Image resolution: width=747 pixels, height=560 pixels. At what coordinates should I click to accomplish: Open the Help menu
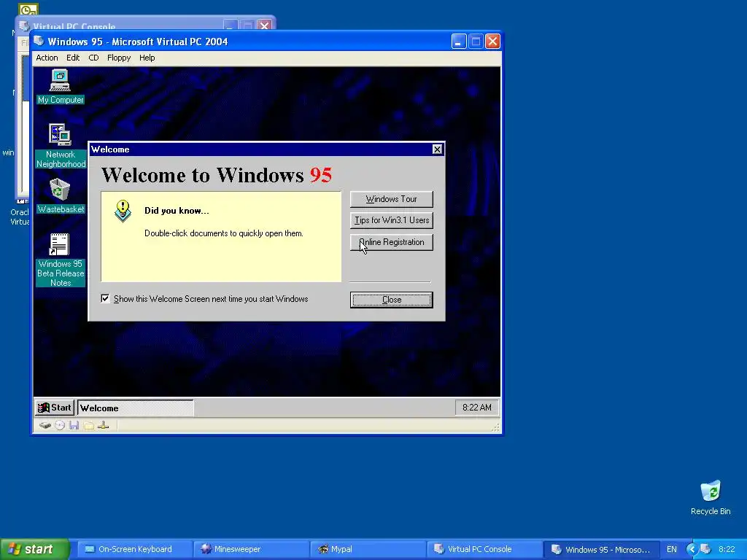pyautogui.click(x=147, y=58)
